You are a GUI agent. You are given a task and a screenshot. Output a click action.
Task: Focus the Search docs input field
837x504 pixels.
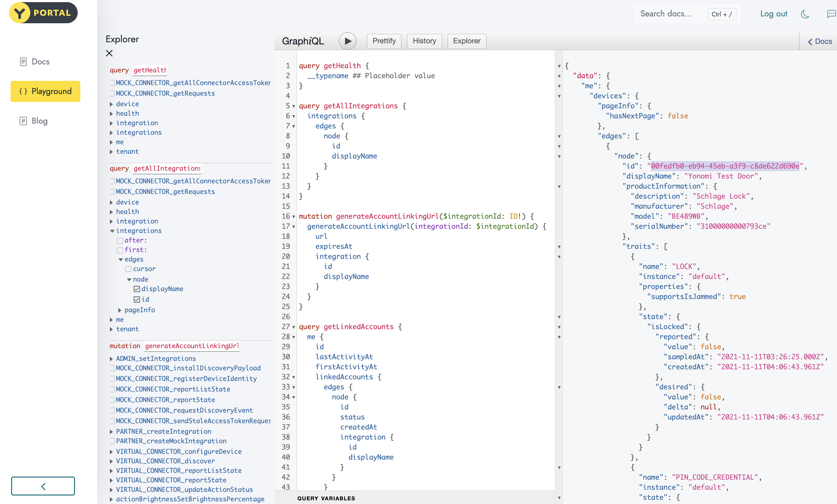pyautogui.click(x=666, y=14)
